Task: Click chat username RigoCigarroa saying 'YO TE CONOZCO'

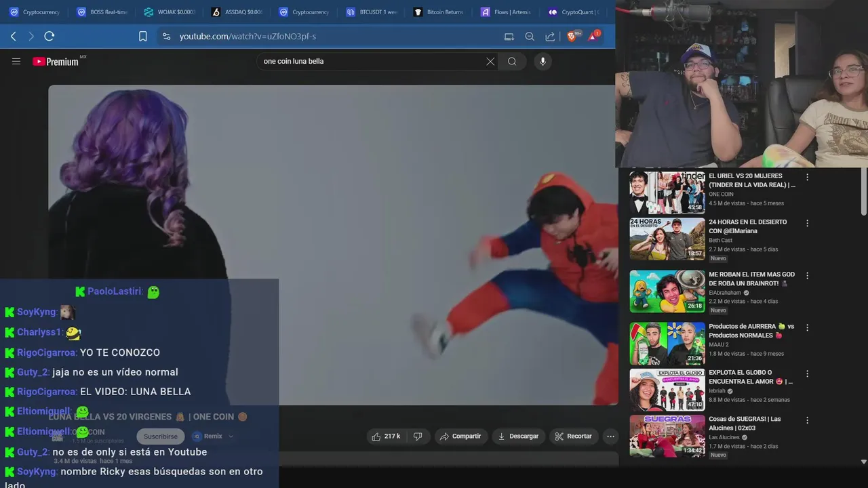Action: click(x=46, y=352)
